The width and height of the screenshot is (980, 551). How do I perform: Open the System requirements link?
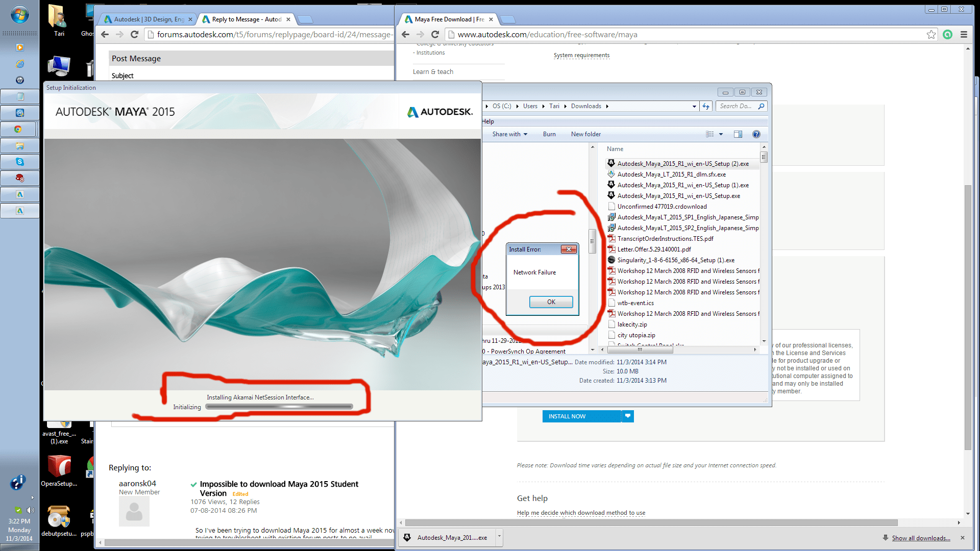point(581,55)
